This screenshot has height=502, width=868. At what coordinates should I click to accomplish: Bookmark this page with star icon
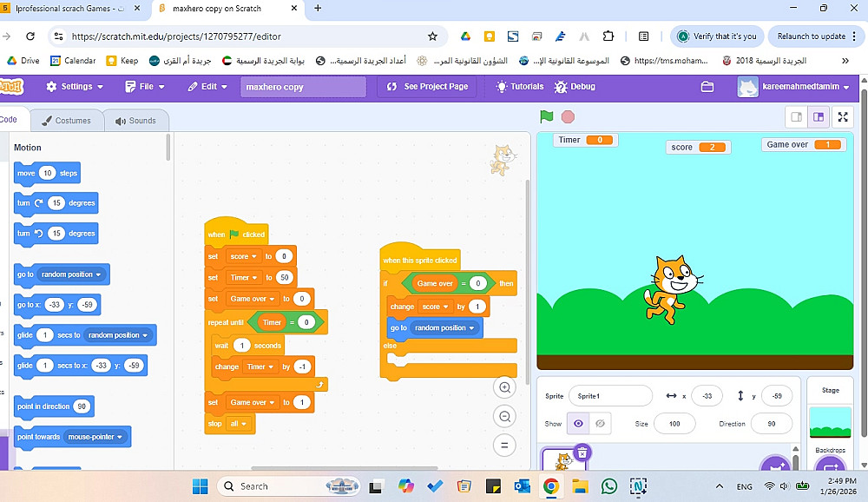click(x=432, y=36)
